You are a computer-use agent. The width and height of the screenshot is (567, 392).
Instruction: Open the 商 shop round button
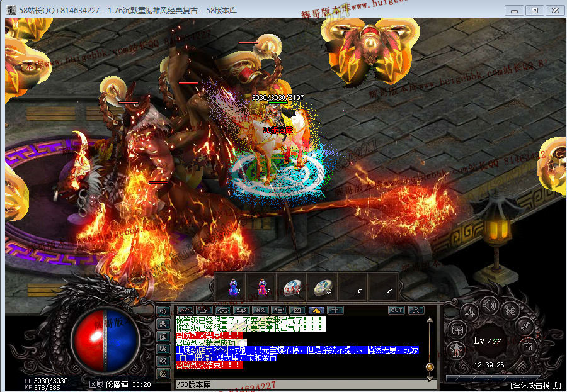coord(529,347)
